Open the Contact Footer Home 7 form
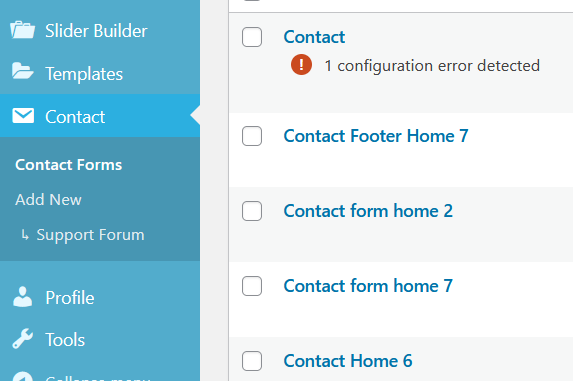The width and height of the screenshot is (573, 381). tap(376, 136)
